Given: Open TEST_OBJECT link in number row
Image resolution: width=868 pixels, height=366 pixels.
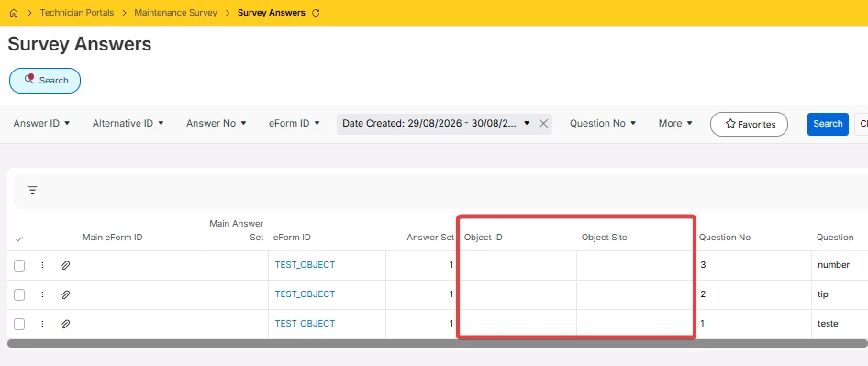Looking at the screenshot, I should click(305, 265).
